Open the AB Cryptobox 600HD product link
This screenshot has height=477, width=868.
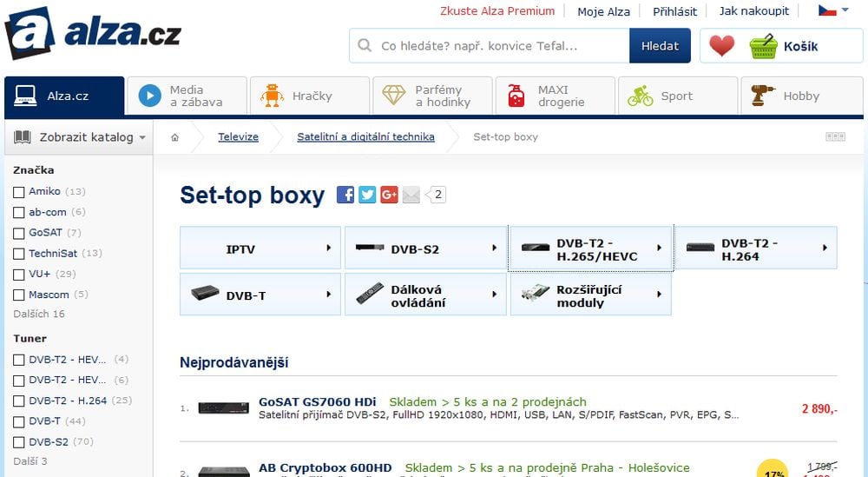pyautogui.click(x=325, y=467)
